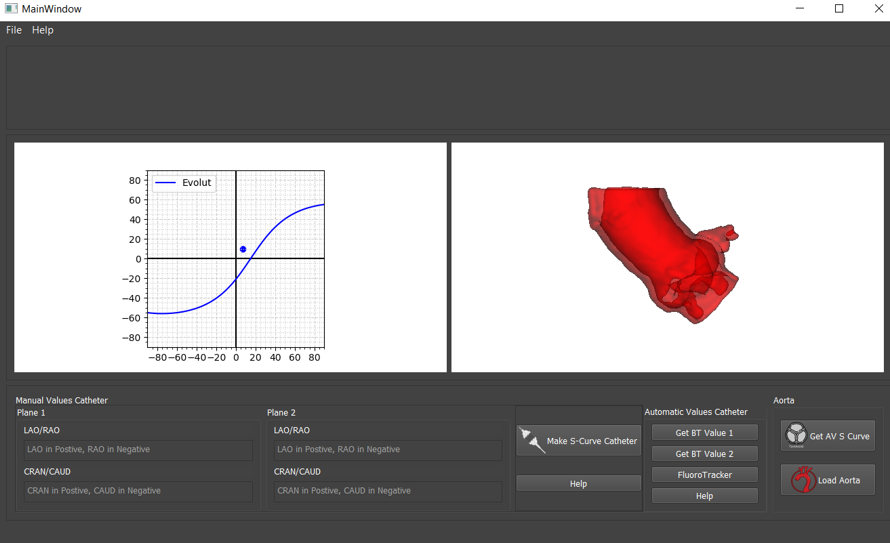Click the catheter icon on Make S-Curve button
This screenshot has height=543, width=890.
click(532, 441)
